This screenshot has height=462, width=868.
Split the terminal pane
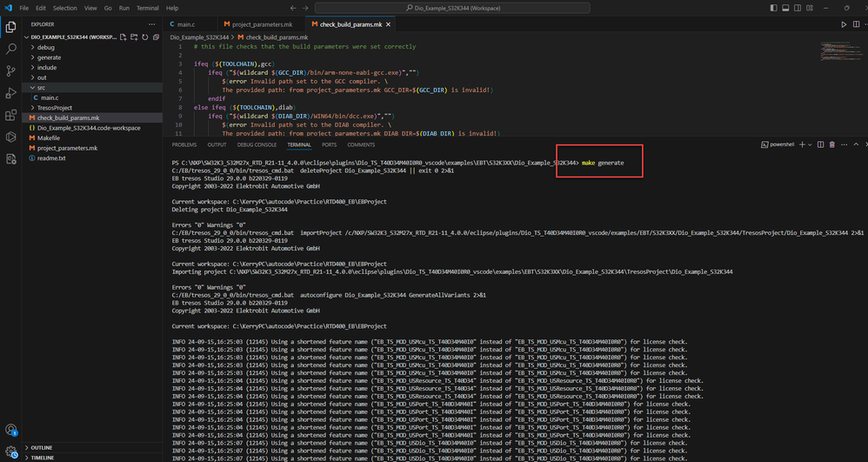tap(821, 144)
